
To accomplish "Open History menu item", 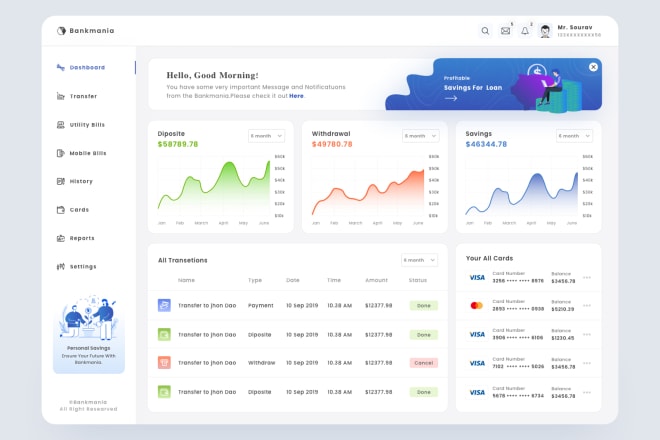I will pos(81,181).
